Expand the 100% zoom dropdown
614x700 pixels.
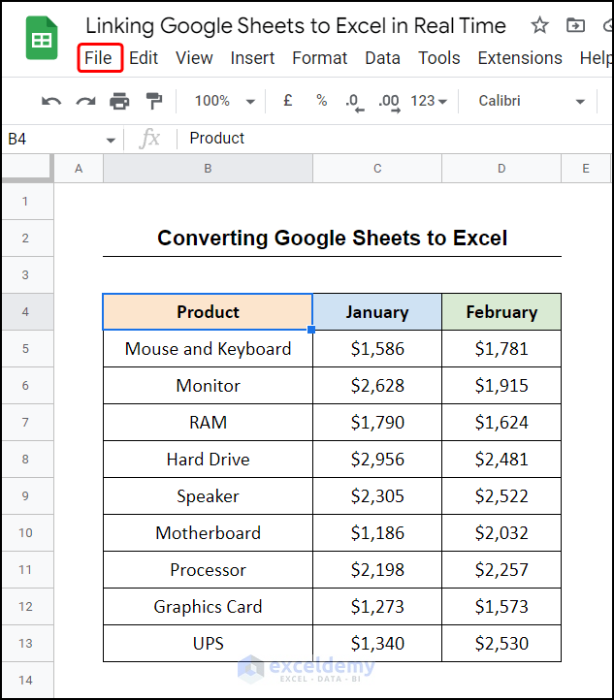(x=224, y=101)
